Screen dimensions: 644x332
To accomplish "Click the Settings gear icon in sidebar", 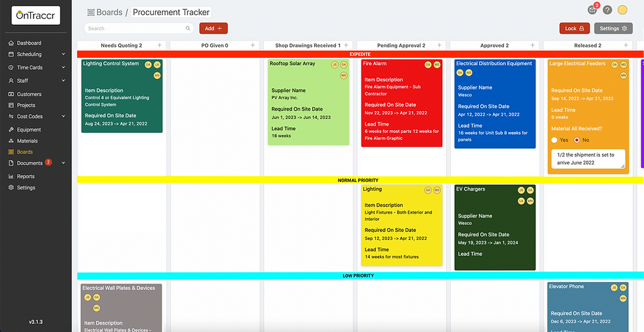I will tap(11, 187).
